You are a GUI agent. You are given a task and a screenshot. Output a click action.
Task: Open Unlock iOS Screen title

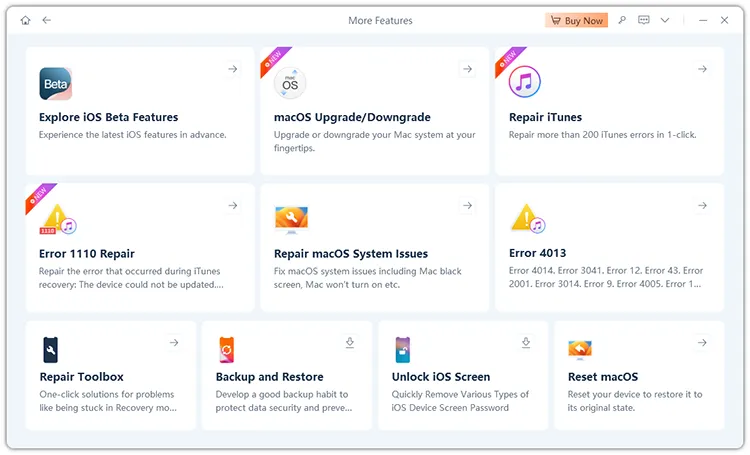(x=441, y=377)
